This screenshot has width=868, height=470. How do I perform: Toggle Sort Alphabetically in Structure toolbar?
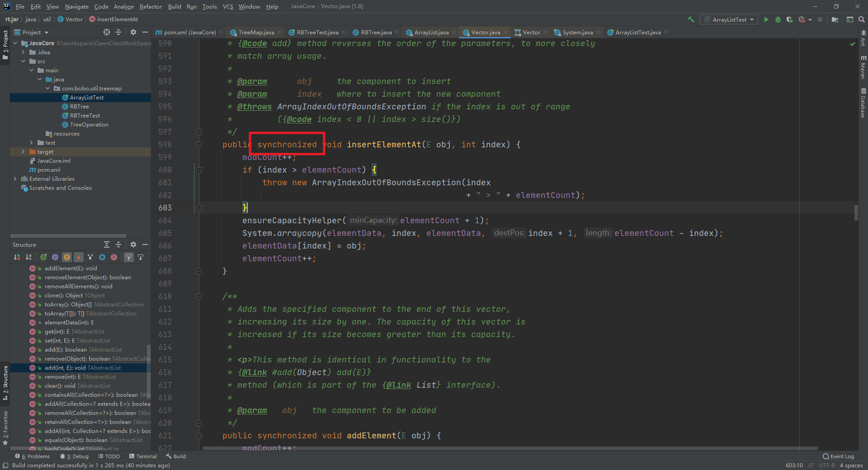28,257
